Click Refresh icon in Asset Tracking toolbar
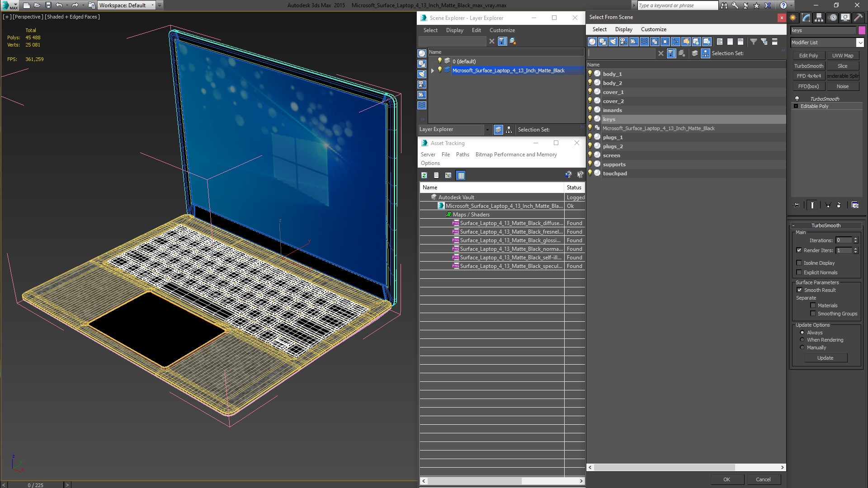The height and width of the screenshot is (488, 868). pos(424,175)
